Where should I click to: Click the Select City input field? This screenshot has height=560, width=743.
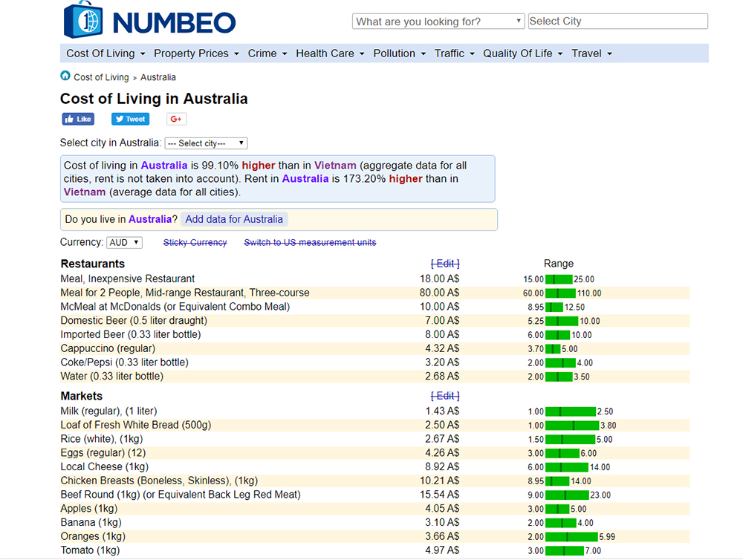click(x=617, y=22)
